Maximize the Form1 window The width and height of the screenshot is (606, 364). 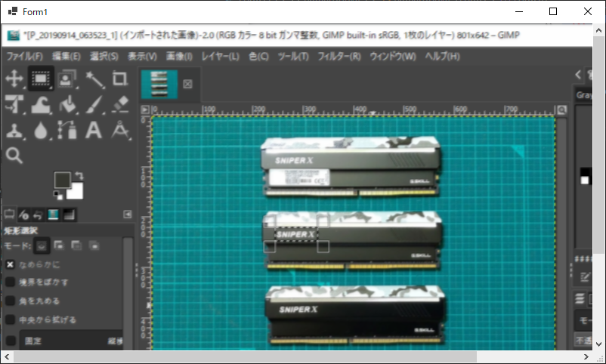pyautogui.click(x=553, y=11)
